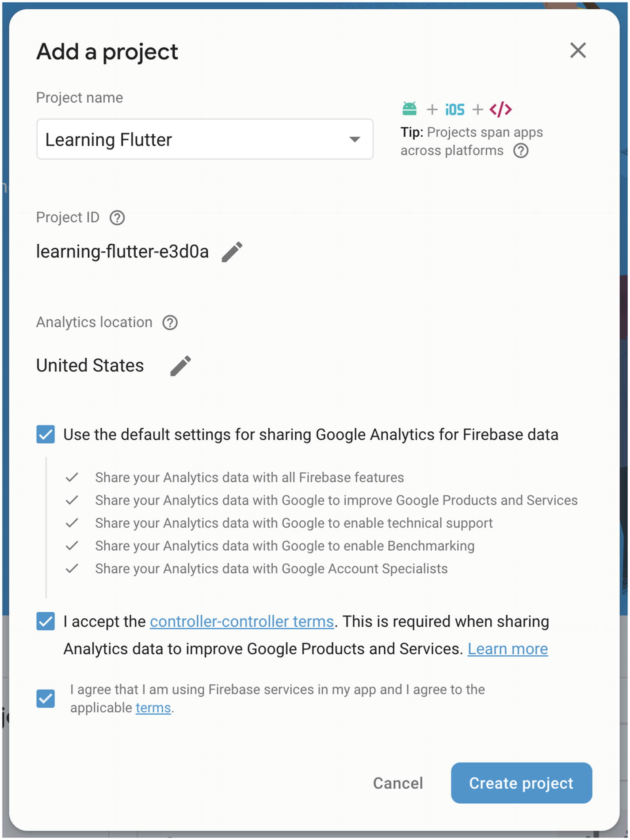Click the Create project button

point(521,783)
